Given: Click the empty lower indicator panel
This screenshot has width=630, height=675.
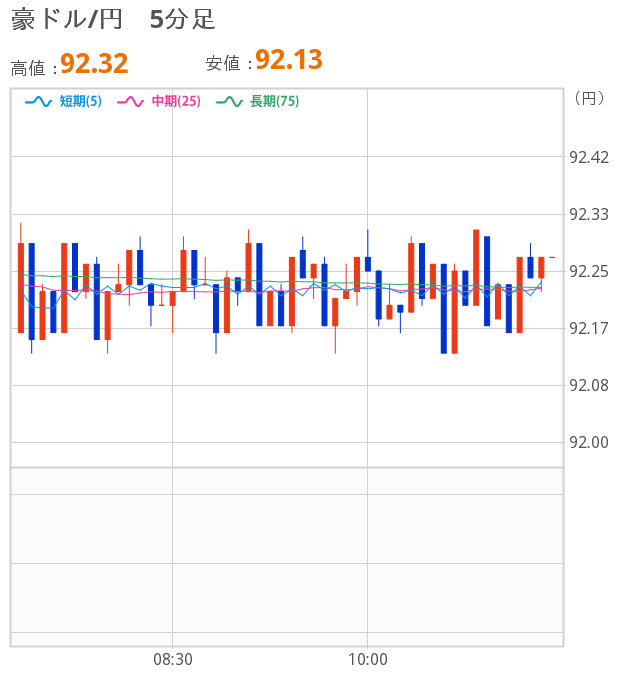Looking at the screenshot, I should tap(286, 555).
